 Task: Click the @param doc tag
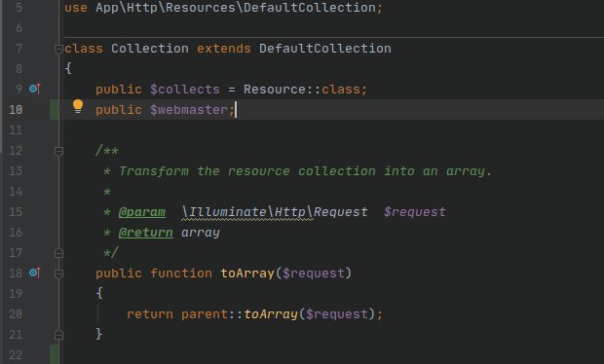click(142, 212)
